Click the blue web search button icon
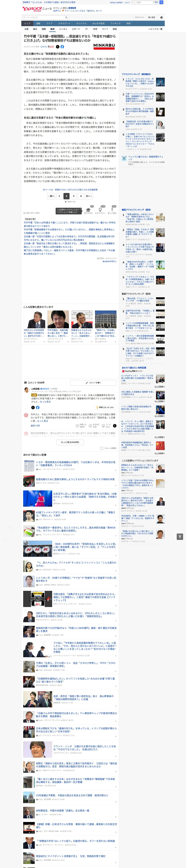This screenshot has height=868, width=186. pos(161,2)
